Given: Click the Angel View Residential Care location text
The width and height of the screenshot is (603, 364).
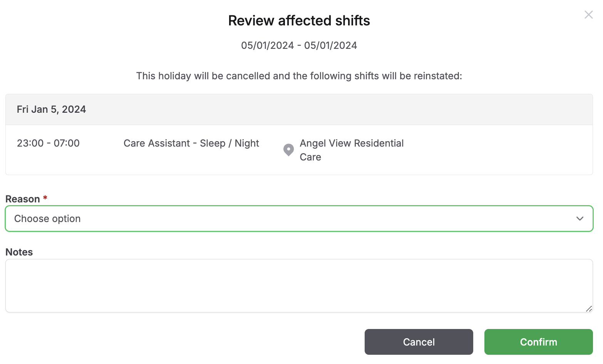Looking at the screenshot, I should (x=352, y=150).
